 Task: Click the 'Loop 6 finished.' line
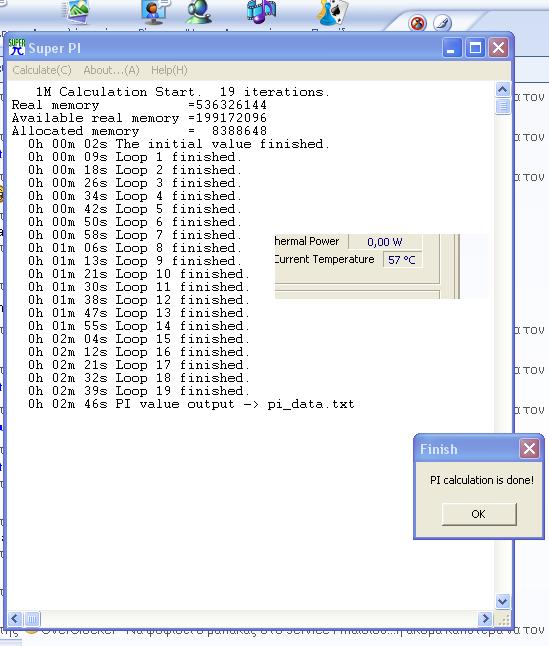coord(135,222)
